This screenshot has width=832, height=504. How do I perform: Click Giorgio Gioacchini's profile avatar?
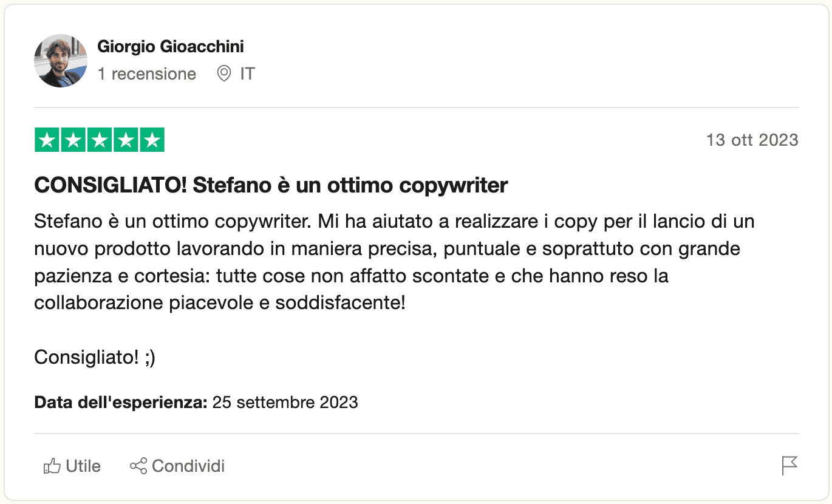61,61
